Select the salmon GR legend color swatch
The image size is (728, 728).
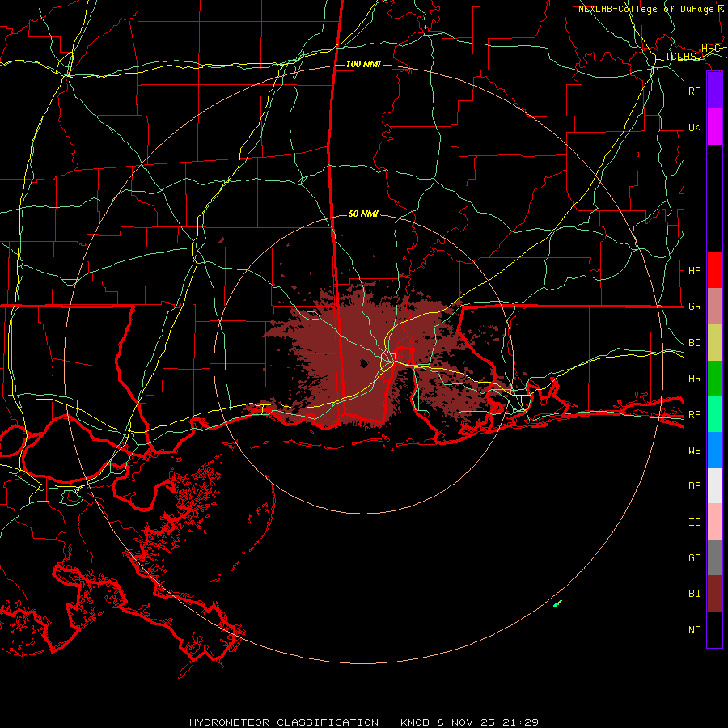pyautogui.click(x=714, y=307)
